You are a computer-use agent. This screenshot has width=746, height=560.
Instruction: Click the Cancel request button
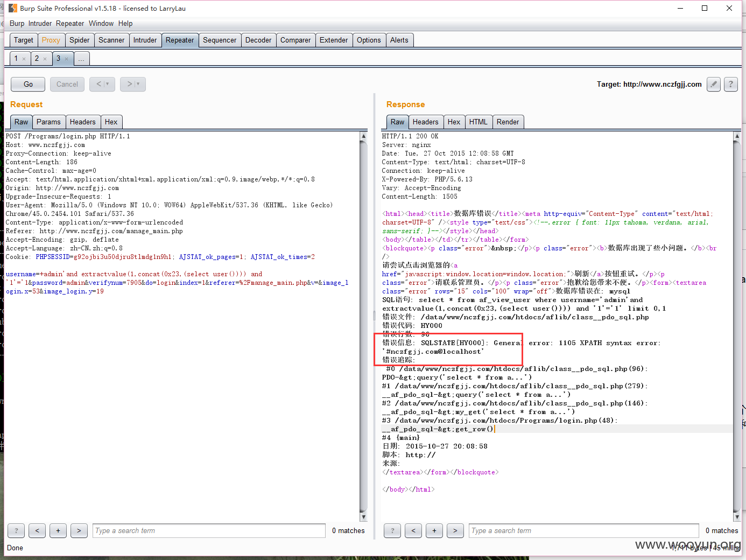click(x=67, y=84)
